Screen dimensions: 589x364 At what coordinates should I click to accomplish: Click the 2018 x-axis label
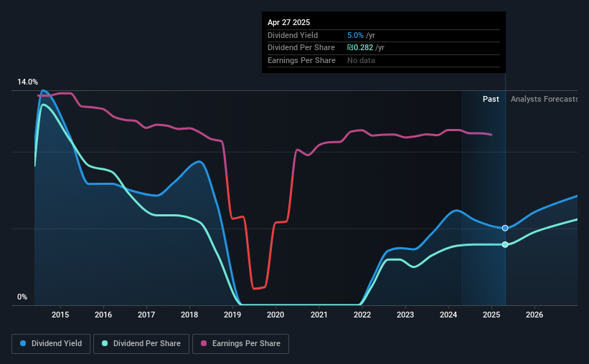[x=189, y=315]
